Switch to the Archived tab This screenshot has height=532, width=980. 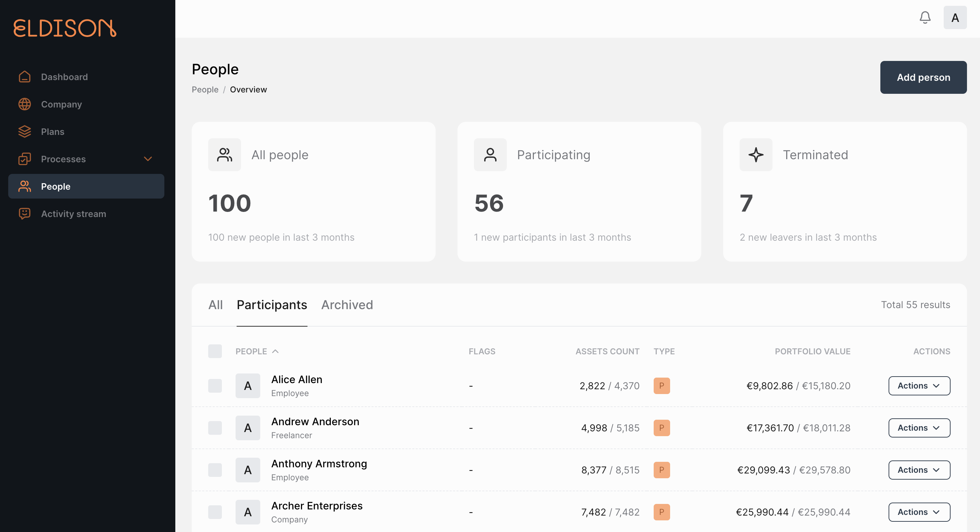tap(347, 305)
